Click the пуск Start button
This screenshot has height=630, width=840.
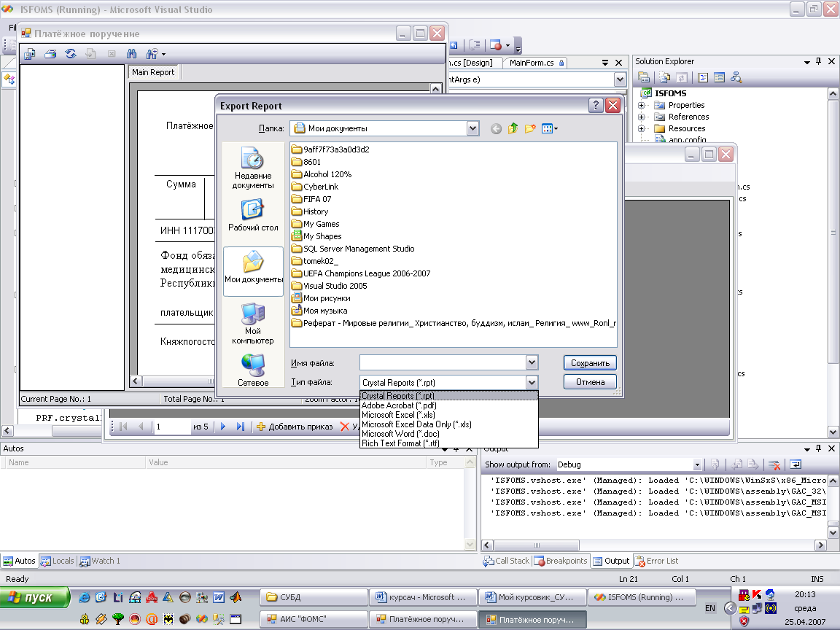pyautogui.click(x=35, y=597)
